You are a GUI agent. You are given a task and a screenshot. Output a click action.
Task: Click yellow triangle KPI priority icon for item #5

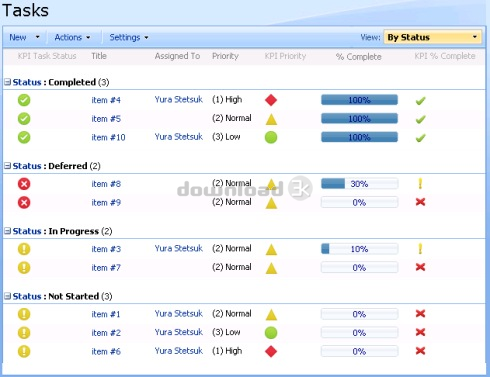click(x=271, y=119)
